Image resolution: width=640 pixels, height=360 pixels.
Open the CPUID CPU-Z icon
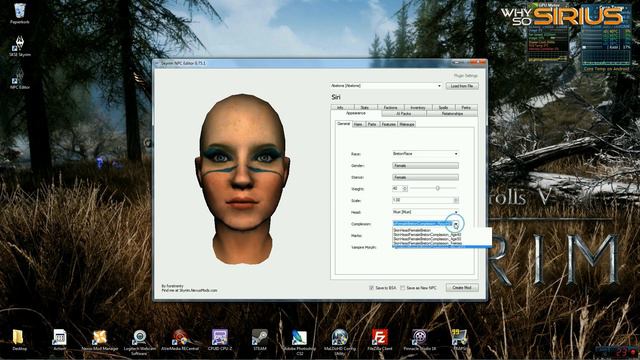220,340
